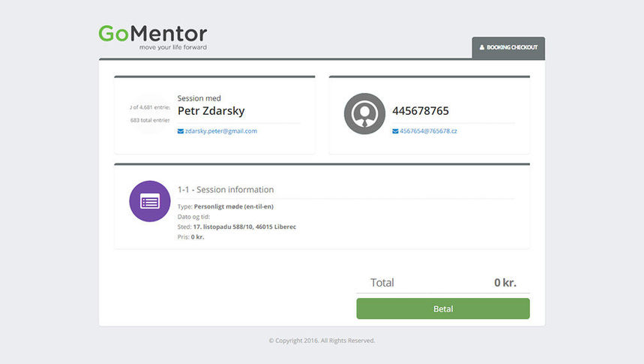Click the client name 445678765
This screenshot has width=644, height=364.
pyautogui.click(x=421, y=111)
